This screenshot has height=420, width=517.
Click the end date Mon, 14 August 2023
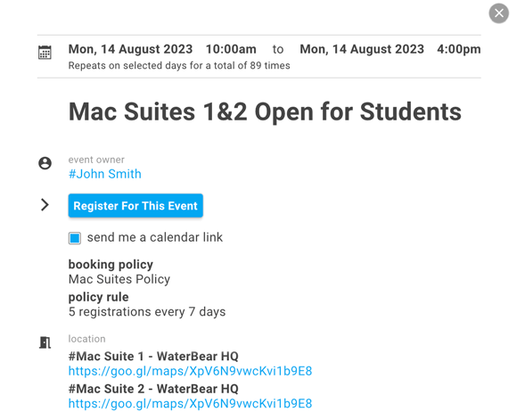(x=362, y=49)
